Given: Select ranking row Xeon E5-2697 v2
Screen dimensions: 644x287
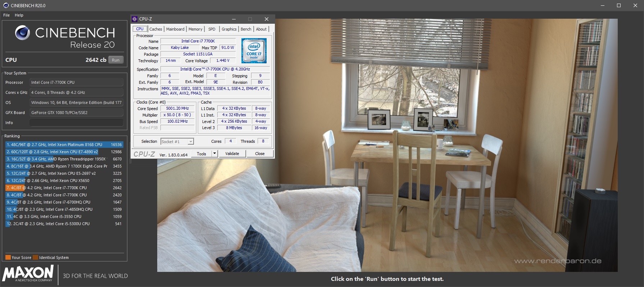Looking at the screenshot, I should pyautogui.click(x=64, y=173).
